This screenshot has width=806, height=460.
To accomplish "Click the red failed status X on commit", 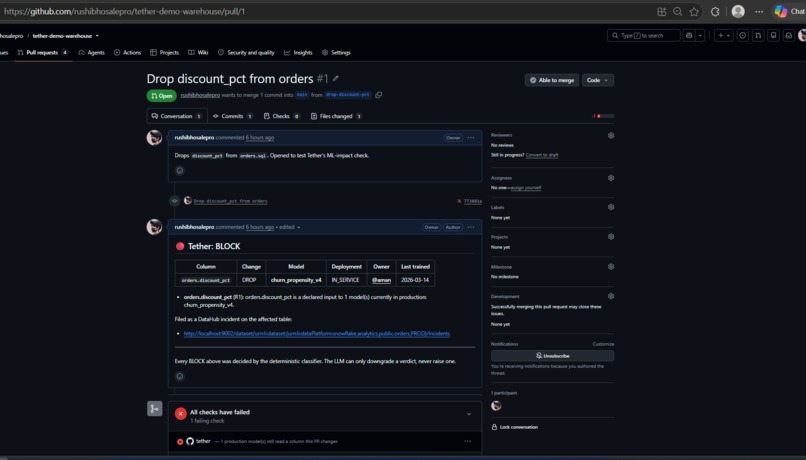I will [x=459, y=201].
